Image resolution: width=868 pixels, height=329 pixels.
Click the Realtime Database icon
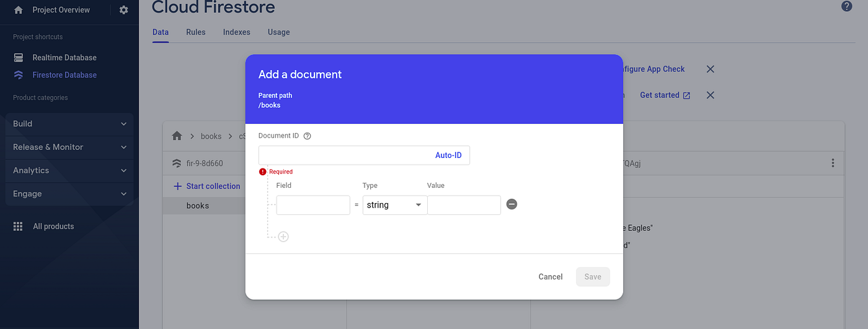[19, 58]
